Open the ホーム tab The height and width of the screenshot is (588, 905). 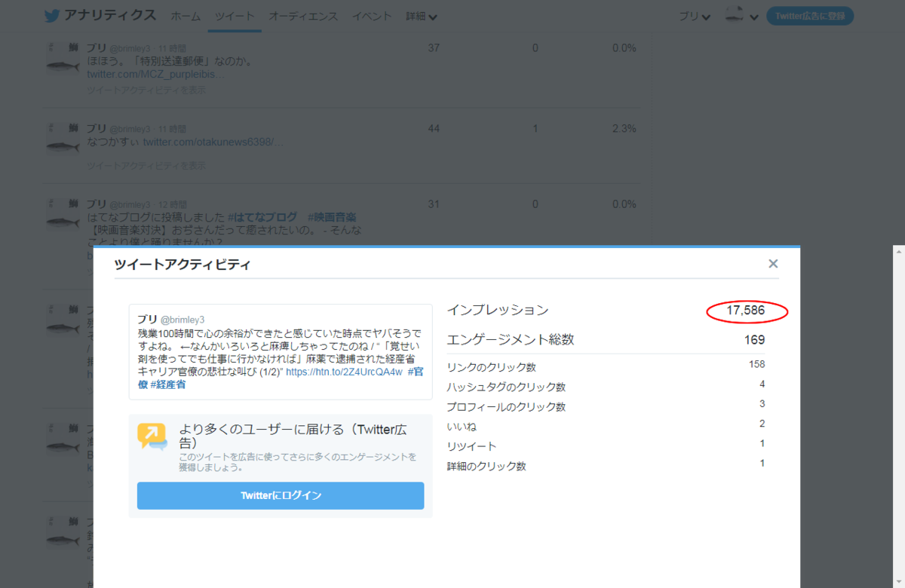pos(186,17)
